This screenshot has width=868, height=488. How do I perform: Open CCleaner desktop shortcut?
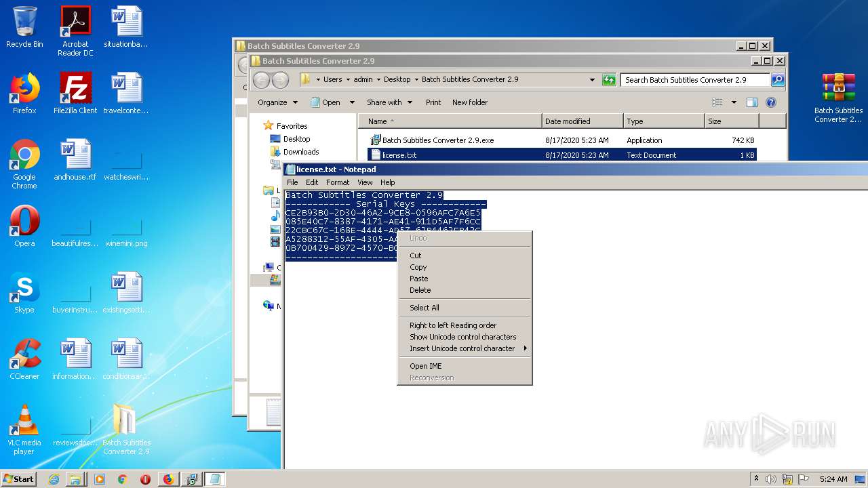tap(24, 359)
